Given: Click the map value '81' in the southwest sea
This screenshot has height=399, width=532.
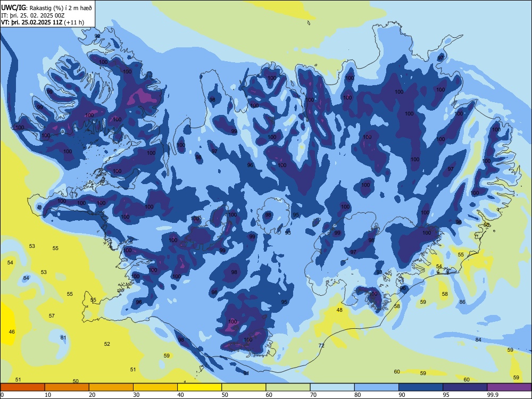Looking at the screenshot, I should 63,337.
